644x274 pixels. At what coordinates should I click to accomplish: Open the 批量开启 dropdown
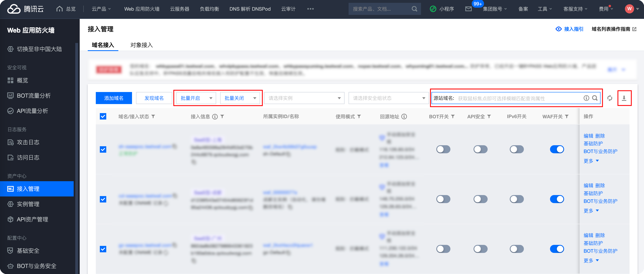coord(196,98)
